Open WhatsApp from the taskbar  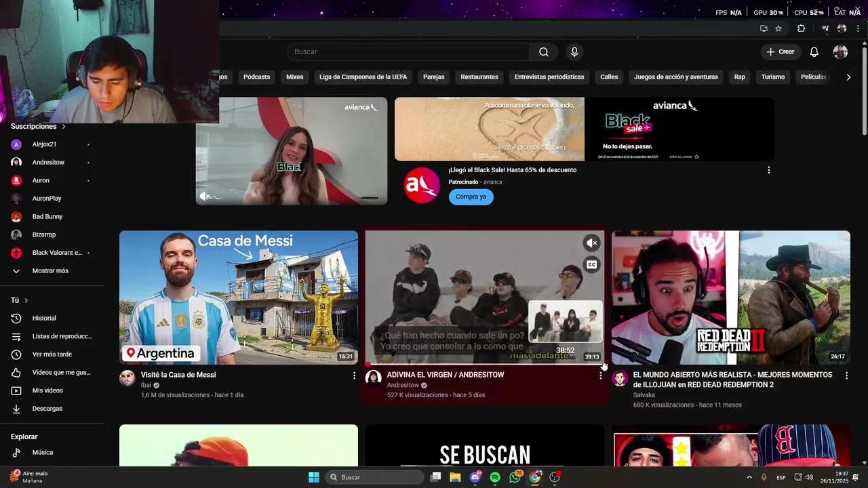[515, 477]
